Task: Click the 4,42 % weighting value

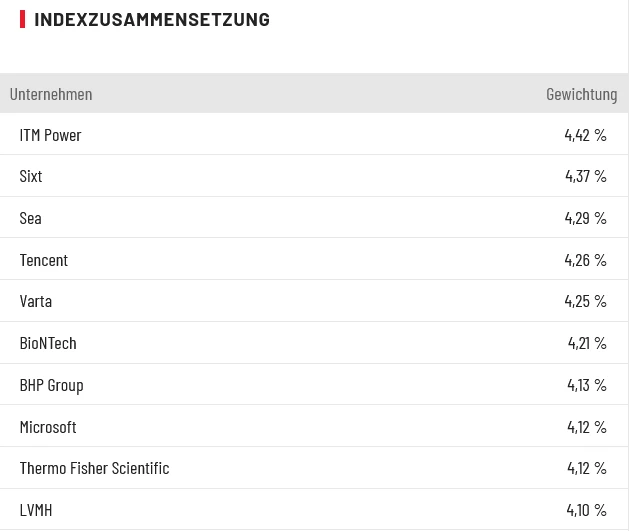Action: pos(585,135)
